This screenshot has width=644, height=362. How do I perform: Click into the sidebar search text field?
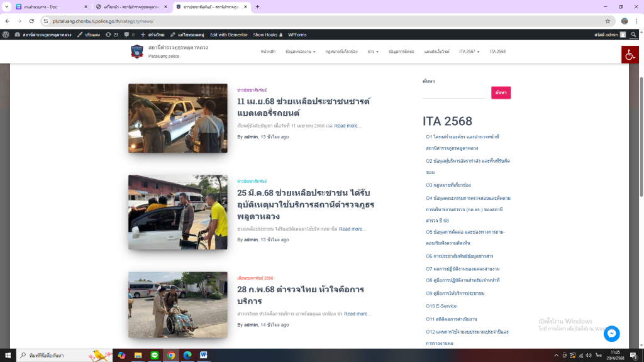click(454, 92)
